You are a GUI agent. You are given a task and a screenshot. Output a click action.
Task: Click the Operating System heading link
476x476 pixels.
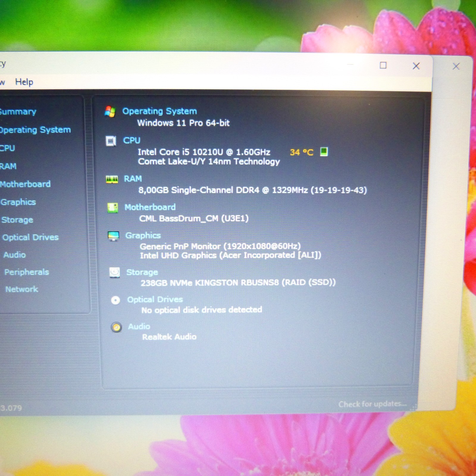159,111
